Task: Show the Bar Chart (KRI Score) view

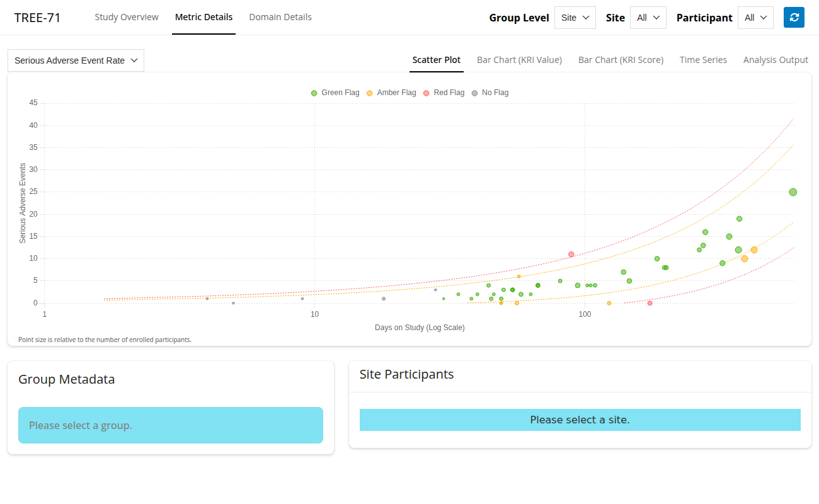Action: click(x=621, y=60)
